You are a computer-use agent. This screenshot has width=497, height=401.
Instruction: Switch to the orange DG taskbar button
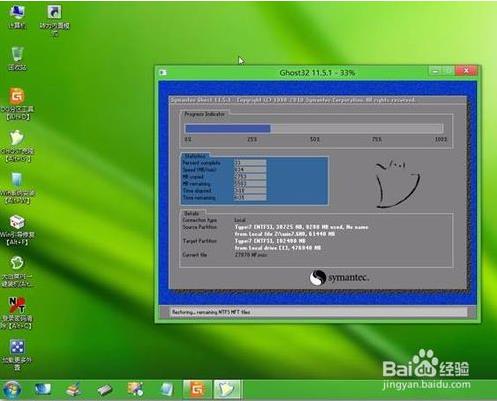(197, 389)
